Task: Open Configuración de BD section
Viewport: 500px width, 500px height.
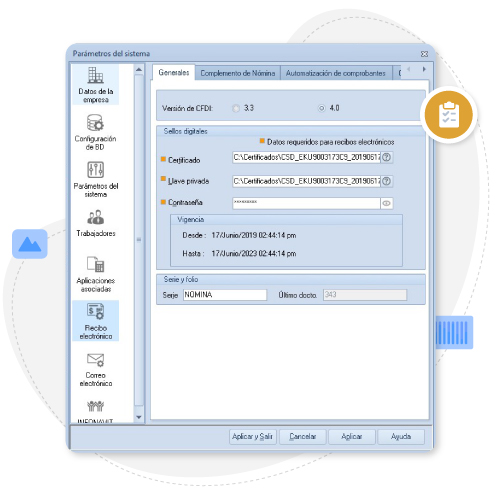Action: (96, 132)
